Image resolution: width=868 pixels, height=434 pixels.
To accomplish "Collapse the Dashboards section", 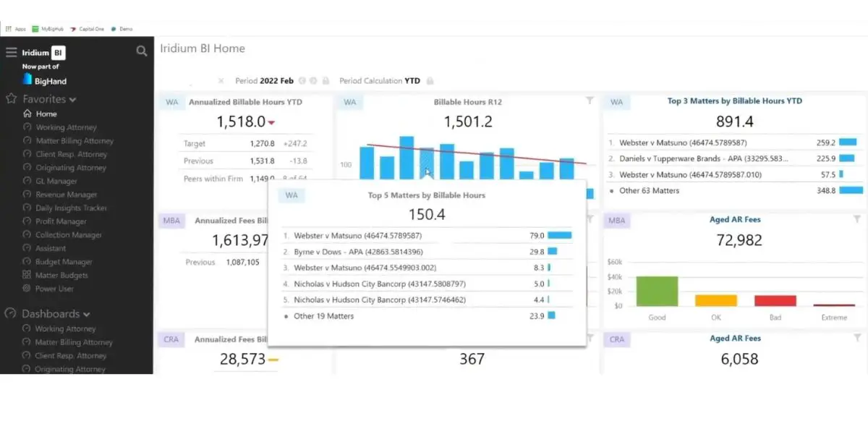I will 87,315.
